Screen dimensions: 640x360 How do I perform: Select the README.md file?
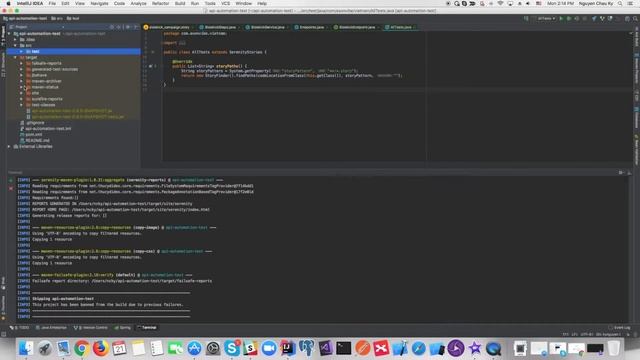34,140
